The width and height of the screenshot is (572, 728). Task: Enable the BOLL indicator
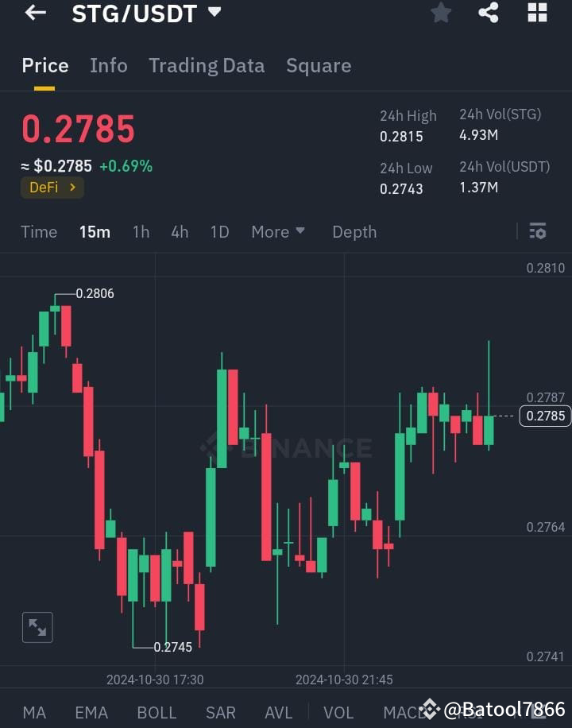[157, 713]
